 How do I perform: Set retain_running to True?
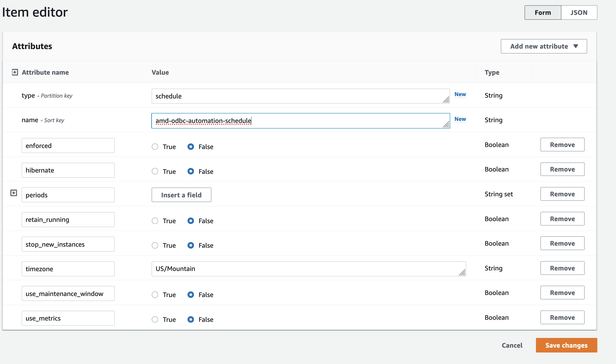click(x=155, y=221)
